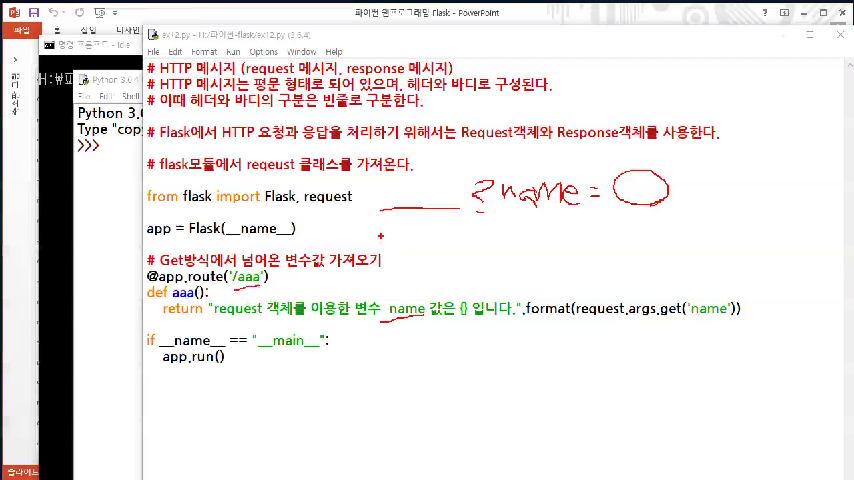Open the Options menu in IDLE editor
854x480 pixels.
[264, 52]
